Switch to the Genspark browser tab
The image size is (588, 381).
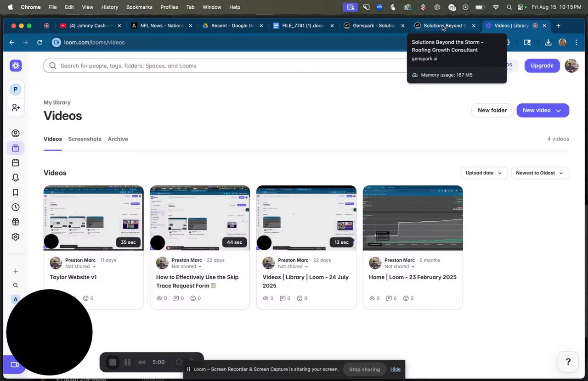click(374, 26)
